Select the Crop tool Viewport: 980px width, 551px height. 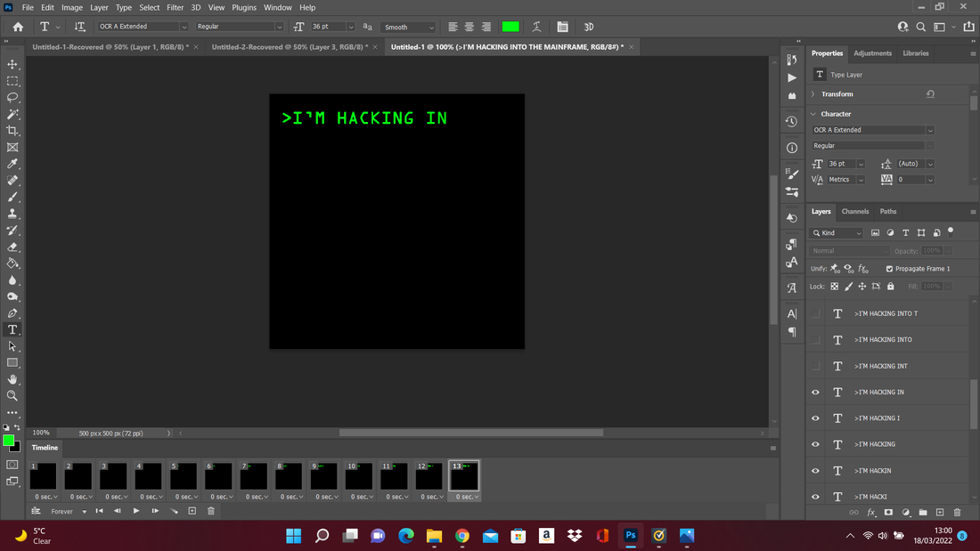click(12, 131)
